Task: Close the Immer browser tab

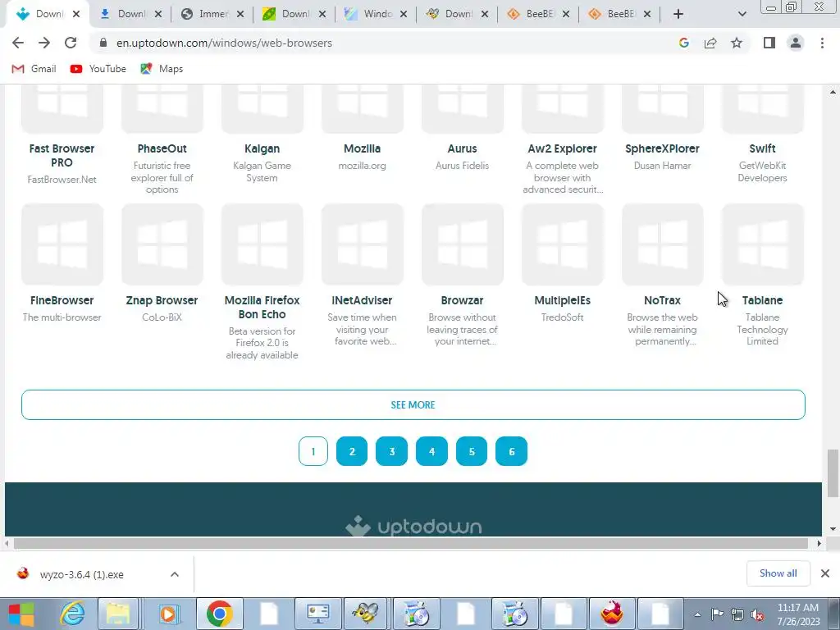Action: (240, 15)
